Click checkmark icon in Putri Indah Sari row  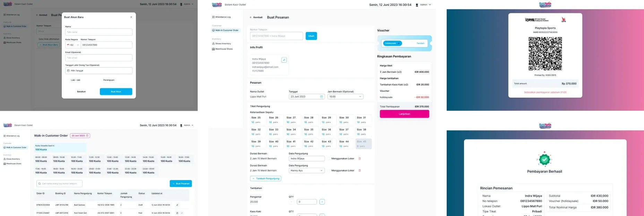point(182,213)
